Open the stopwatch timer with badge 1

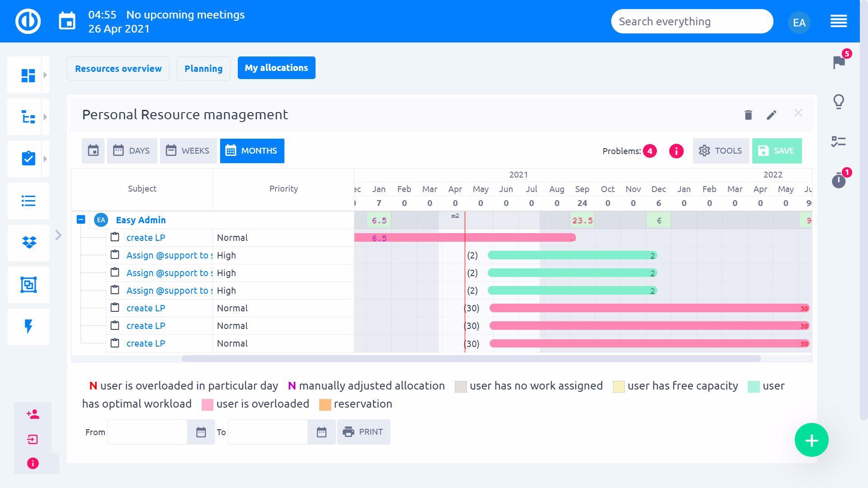(x=839, y=181)
